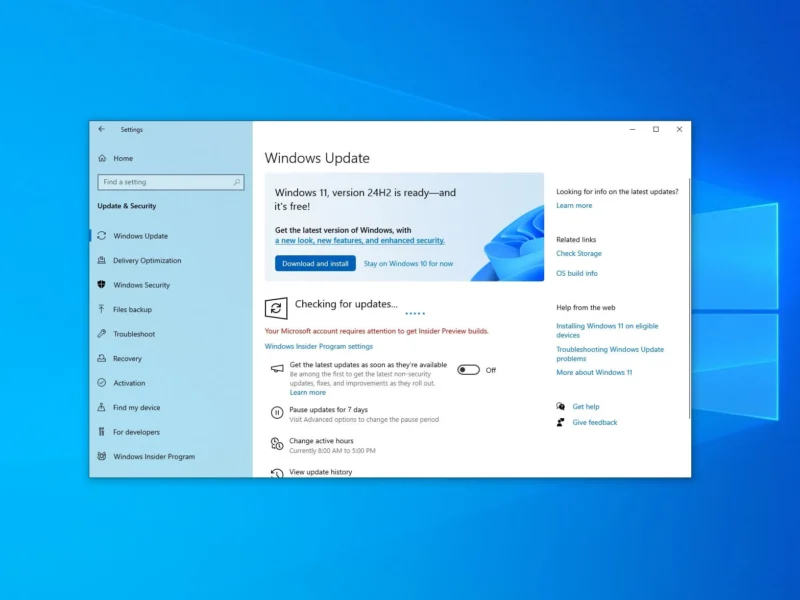The height and width of the screenshot is (600, 800).
Task: Select the Delivery Optimization icon in sidebar
Action: click(x=103, y=261)
